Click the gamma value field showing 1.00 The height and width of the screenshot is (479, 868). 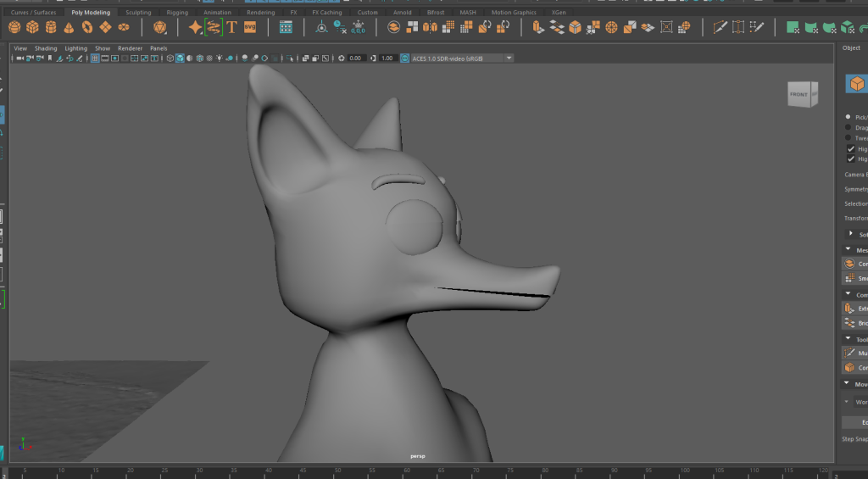coord(387,58)
